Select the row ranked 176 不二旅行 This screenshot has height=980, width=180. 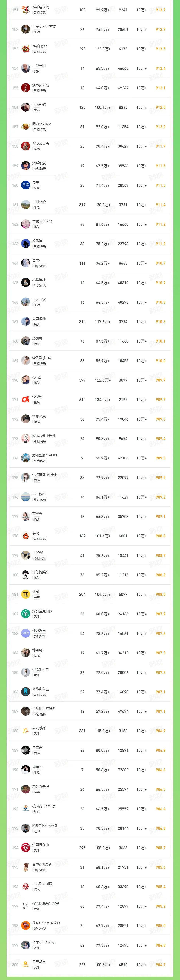coord(90,497)
